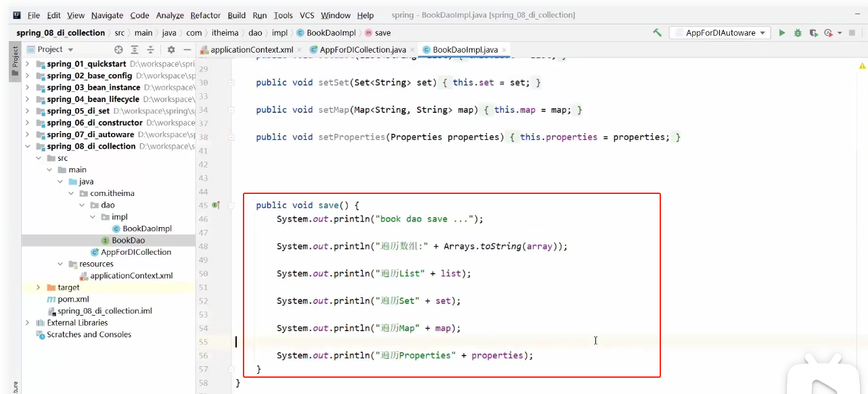Close the applicationContext.xml tab
Viewport: 868px width, 394px height.
pos(300,50)
